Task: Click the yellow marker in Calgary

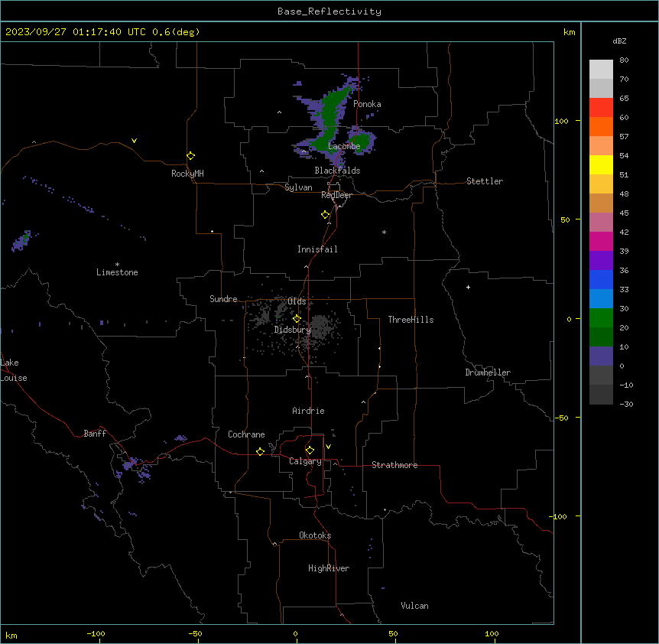Action: pos(310,450)
